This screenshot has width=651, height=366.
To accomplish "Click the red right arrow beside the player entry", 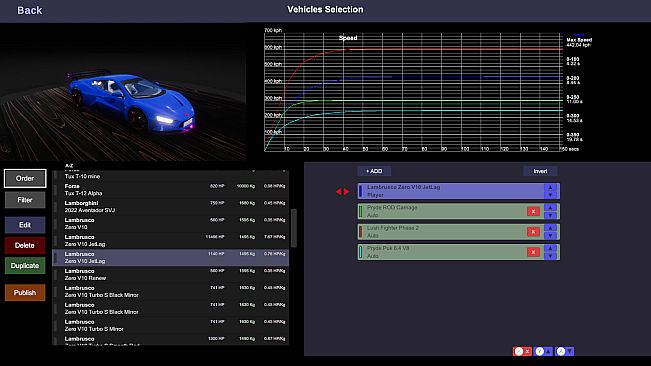I will coord(346,191).
